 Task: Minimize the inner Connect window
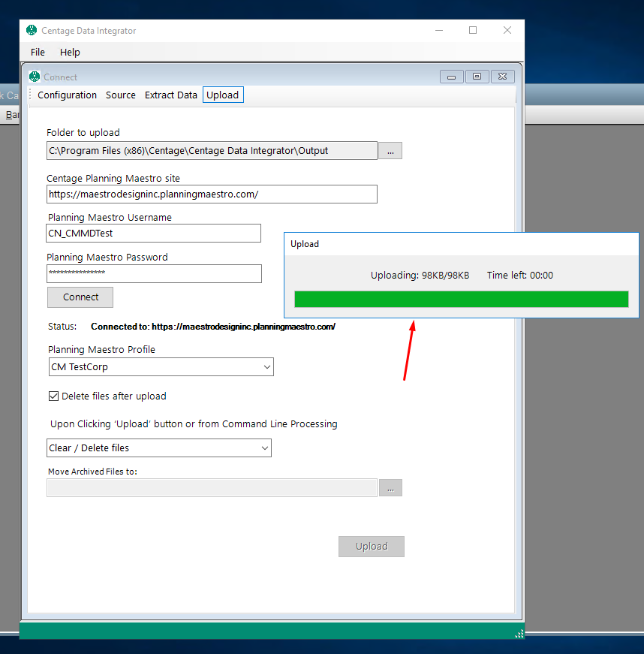451,77
